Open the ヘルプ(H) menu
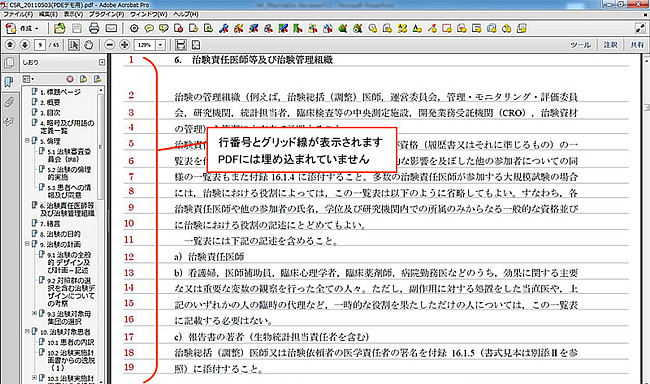The image size is (650, 384). click(x=185, y=14)
